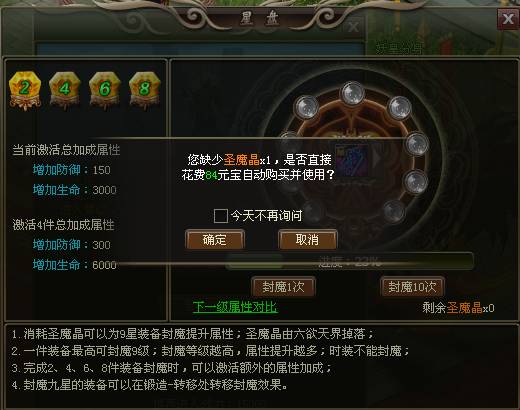Close the 星盘 panel with the red X
Image resolution: width=520 pixels, height=410 pixels.
click(508, 19)
